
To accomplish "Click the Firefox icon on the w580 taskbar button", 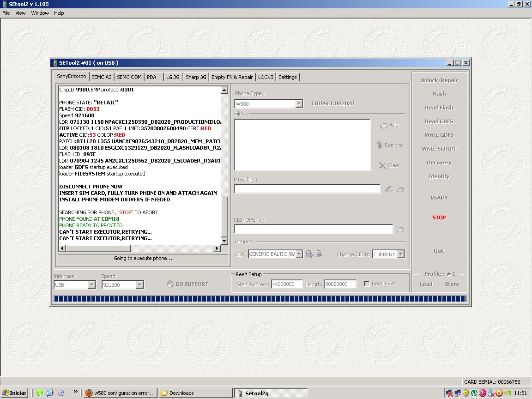I will (x=89, y=393).
